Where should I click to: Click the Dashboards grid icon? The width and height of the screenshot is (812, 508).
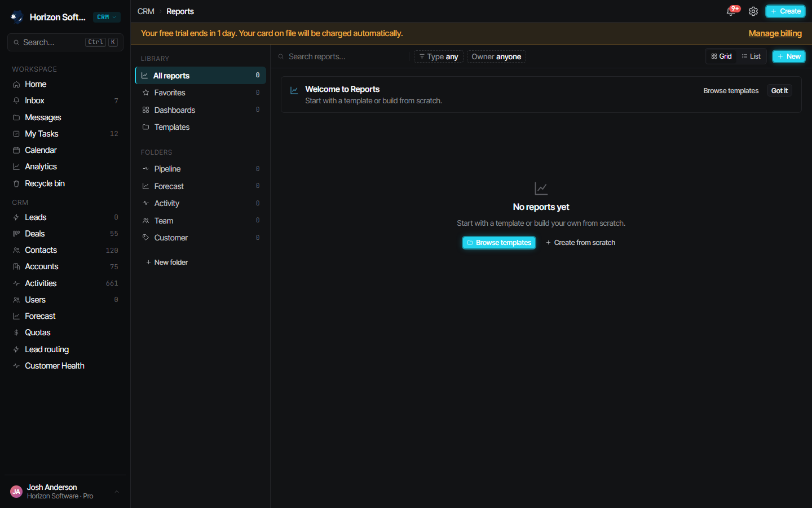(145, 110)
